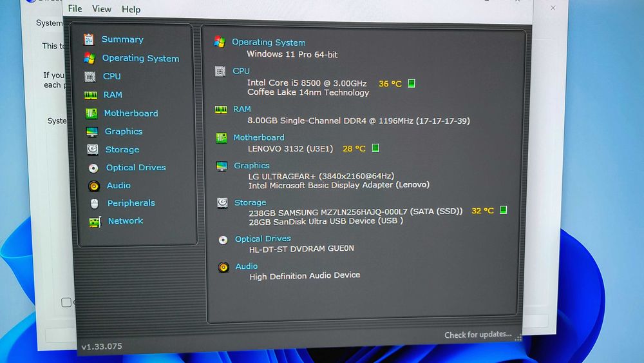The height and width of the screenshot is (363, 644).
Task: Click the Storage drive icon in summary panel
Action: [x=222, y=202]
